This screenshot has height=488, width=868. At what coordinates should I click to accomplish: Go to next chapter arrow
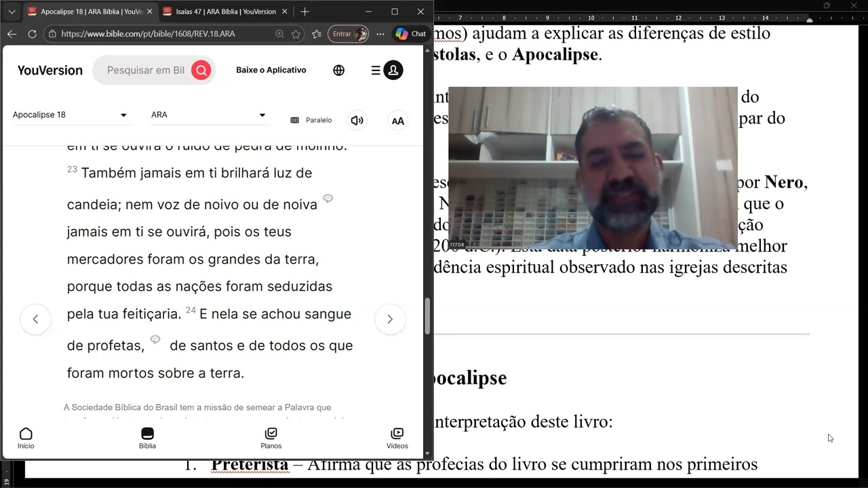click(x=390, y=319)
